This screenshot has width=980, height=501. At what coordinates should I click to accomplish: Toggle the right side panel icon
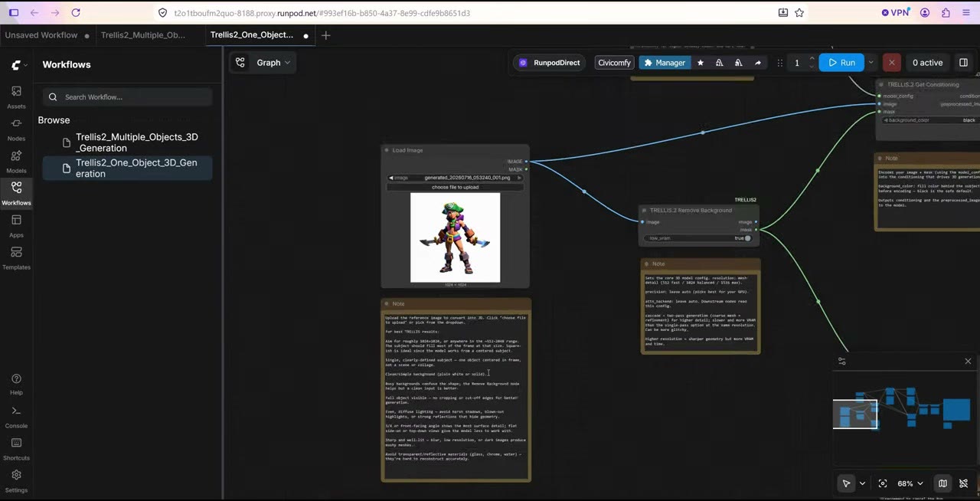coord(963,63)
